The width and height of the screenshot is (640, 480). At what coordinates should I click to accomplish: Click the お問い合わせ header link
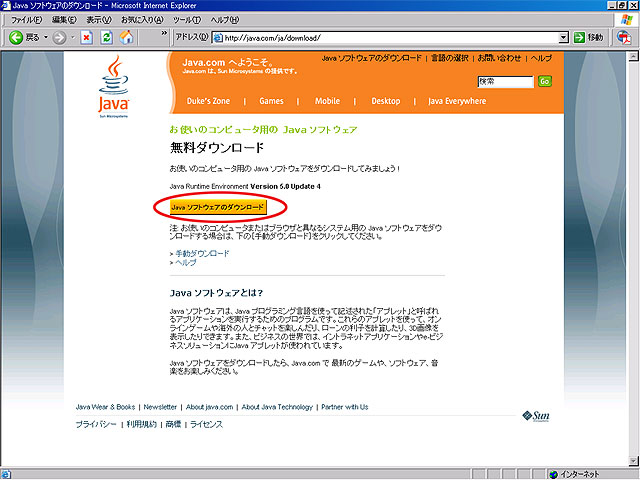[499, 58]
